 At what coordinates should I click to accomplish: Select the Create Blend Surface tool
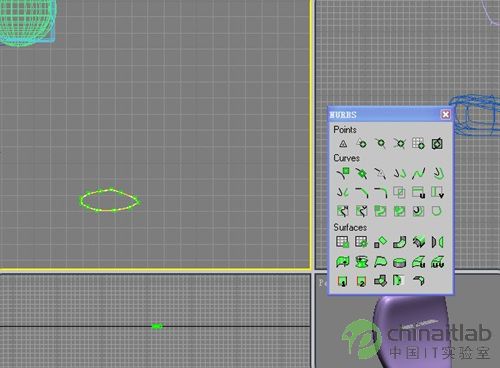(399, 242)
